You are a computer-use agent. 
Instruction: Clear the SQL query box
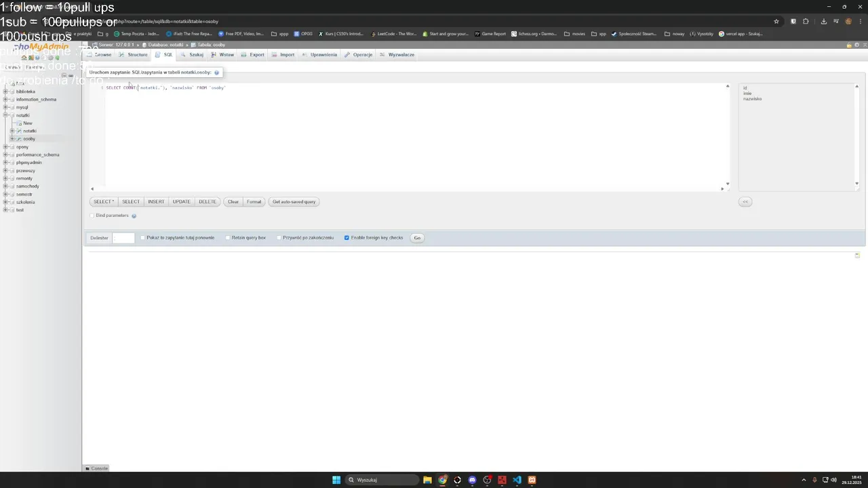[x=233, y=201]
